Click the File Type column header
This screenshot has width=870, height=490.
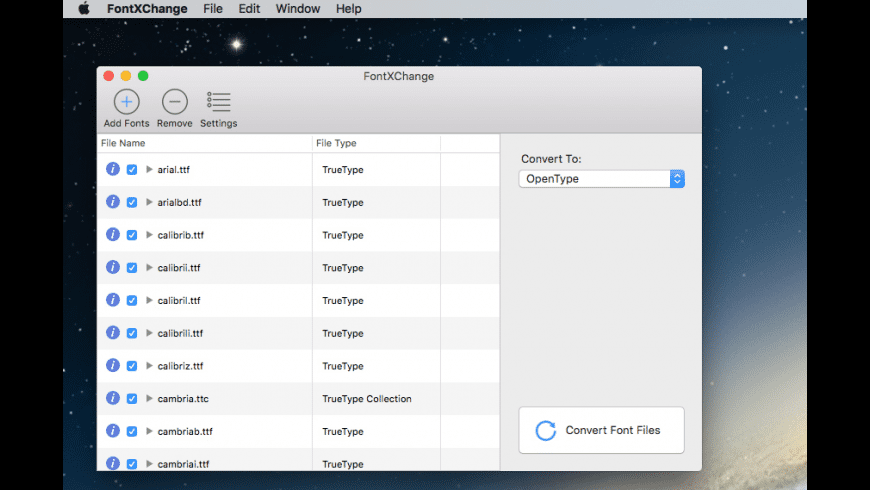[376, 143]
